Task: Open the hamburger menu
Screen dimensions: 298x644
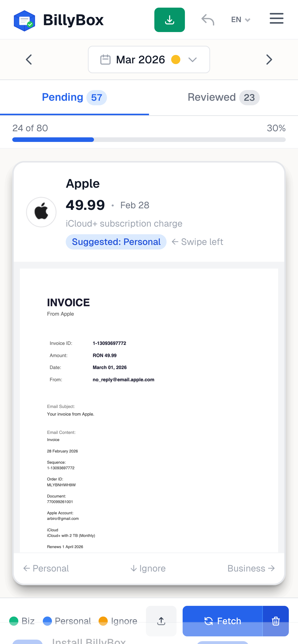Action: click(276, 19)
